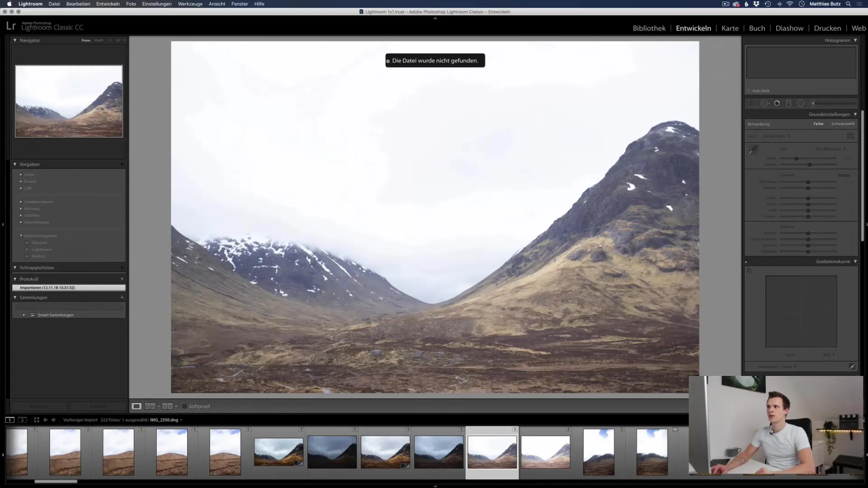The width and height of the screenshot is (868, 488).
Task: Open Dropbox in macOS menu bar
Action: pyautogui.click(x=756, y=4)
